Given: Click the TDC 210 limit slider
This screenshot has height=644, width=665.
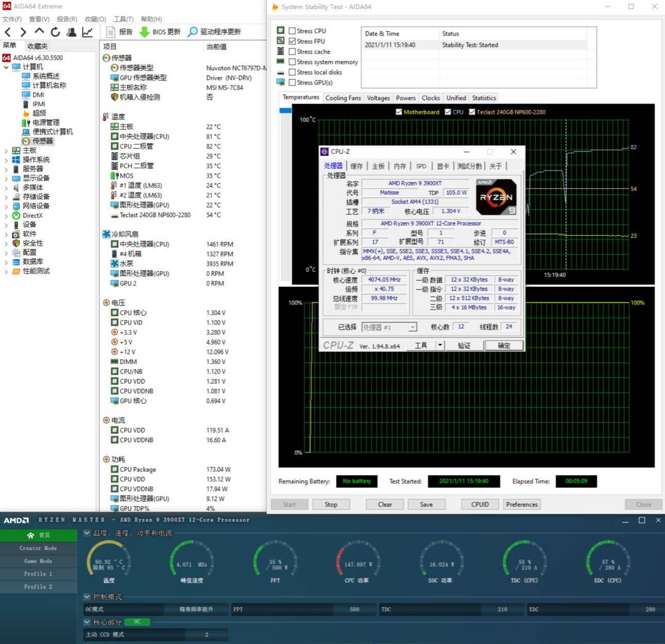Looking at the screenshot, I should (452, 609).
